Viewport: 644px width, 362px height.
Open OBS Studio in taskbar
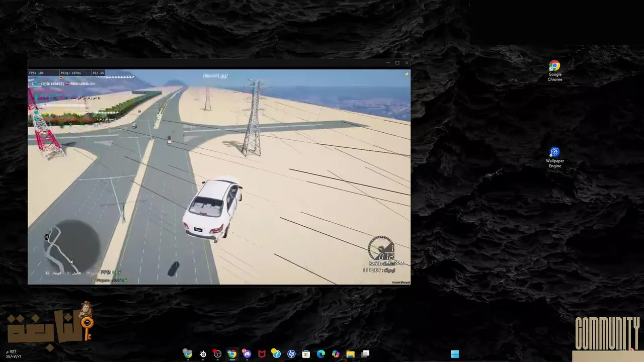(217, 354)
